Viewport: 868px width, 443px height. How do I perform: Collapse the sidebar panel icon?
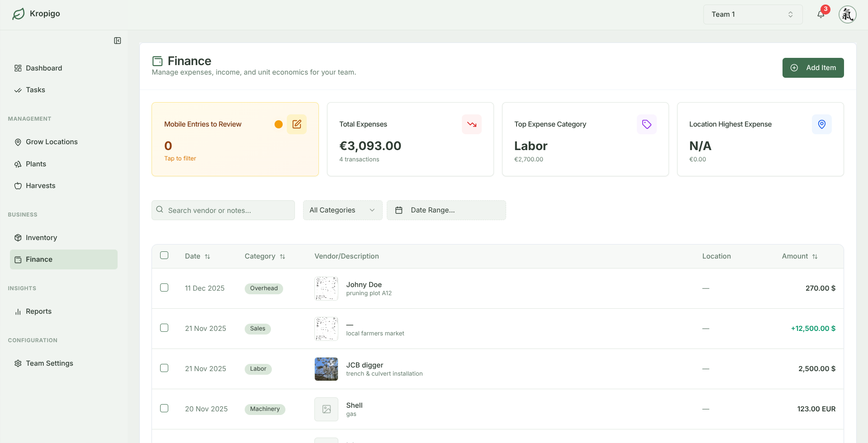[x=118, y=41]
